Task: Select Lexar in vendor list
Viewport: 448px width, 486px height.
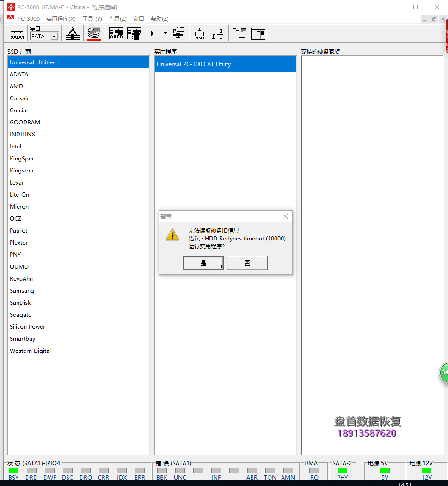Action: (x=79, y=183)
